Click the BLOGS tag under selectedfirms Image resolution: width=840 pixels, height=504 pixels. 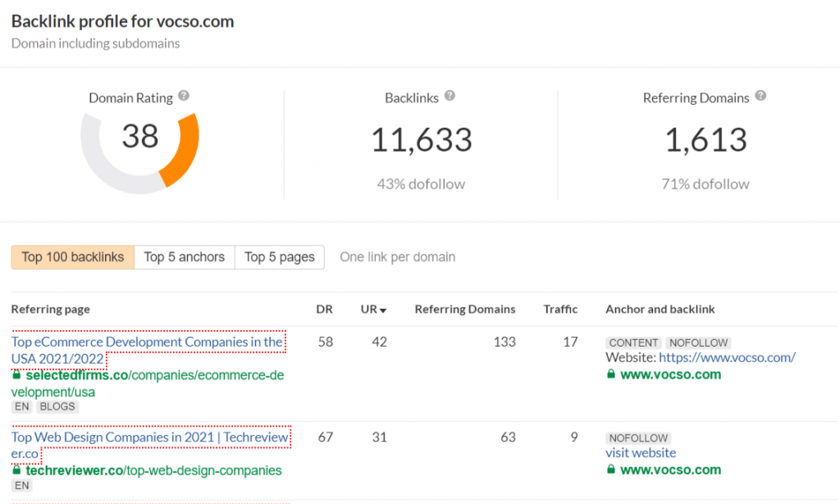(57, 406)
